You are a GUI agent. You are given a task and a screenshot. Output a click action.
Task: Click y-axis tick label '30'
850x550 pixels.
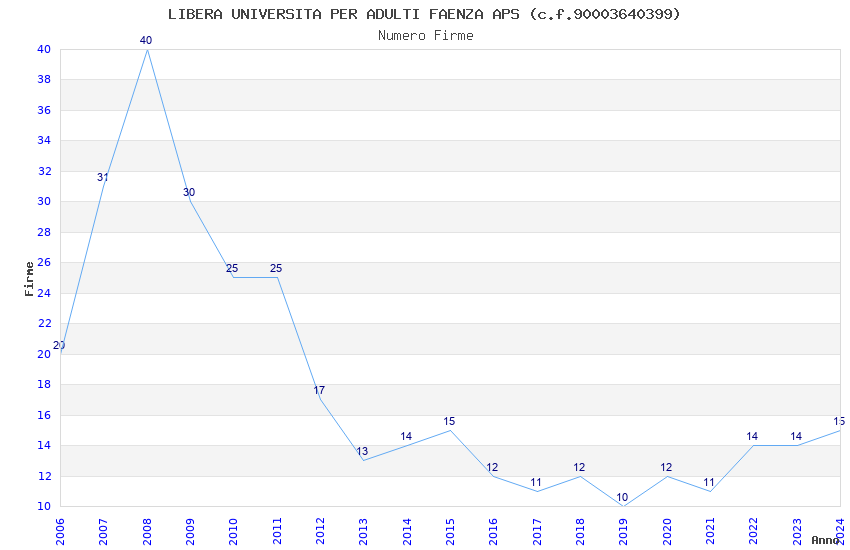44,202
